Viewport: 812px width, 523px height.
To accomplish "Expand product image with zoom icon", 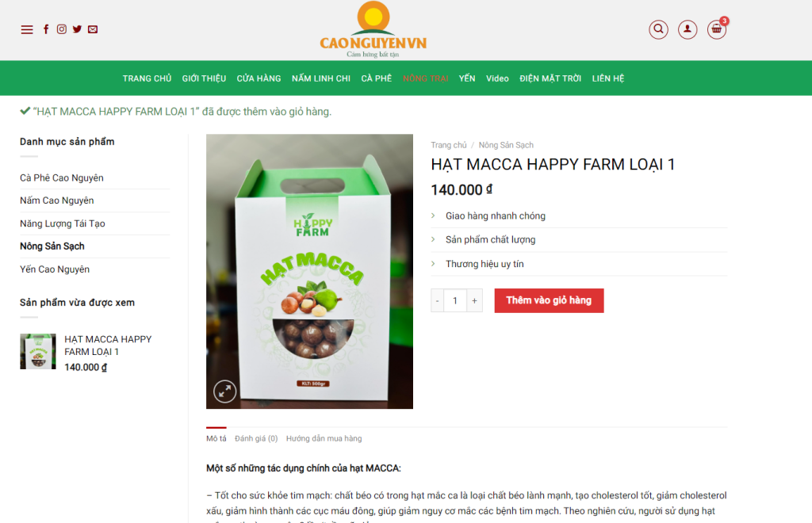I will pos(224,391).
